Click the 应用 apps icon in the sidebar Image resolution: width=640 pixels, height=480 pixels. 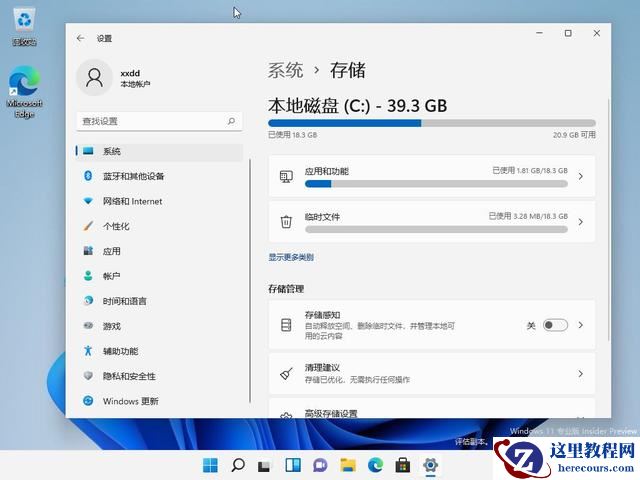pos(88,251)
